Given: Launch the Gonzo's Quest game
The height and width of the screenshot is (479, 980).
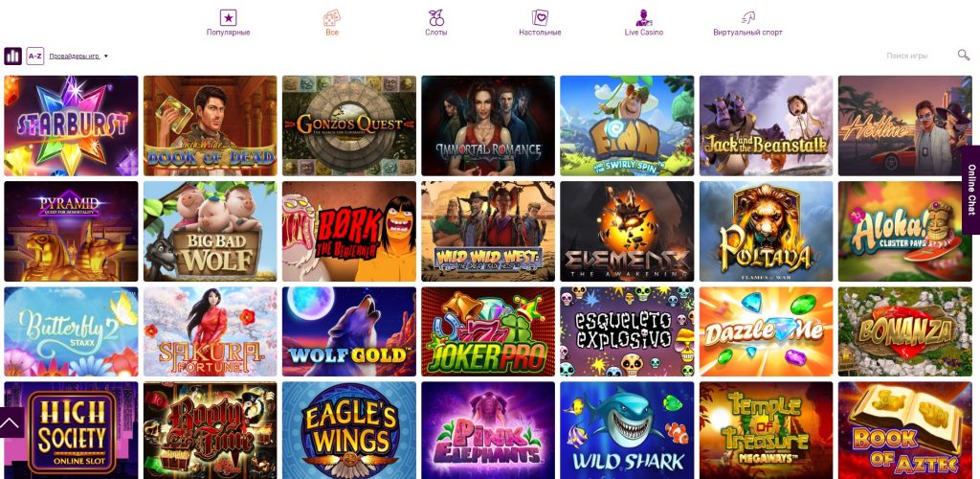Looking at the screenshot, I should pos(348,125).
